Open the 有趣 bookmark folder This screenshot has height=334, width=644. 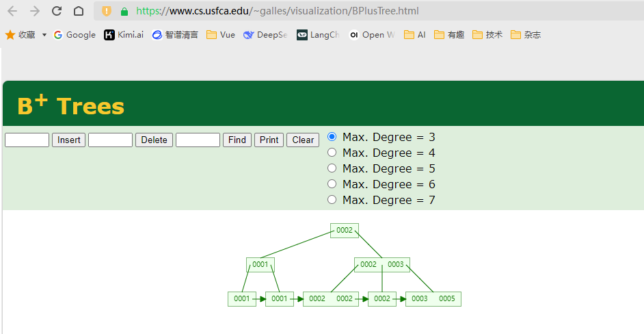449,35
